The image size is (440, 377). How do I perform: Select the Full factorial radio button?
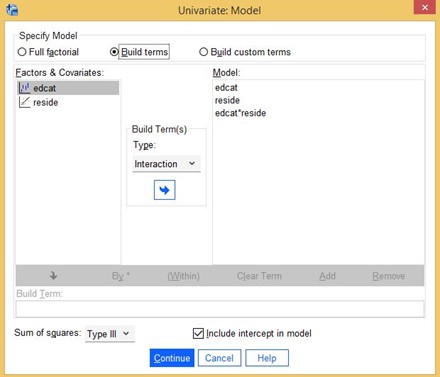pos(22,52)
